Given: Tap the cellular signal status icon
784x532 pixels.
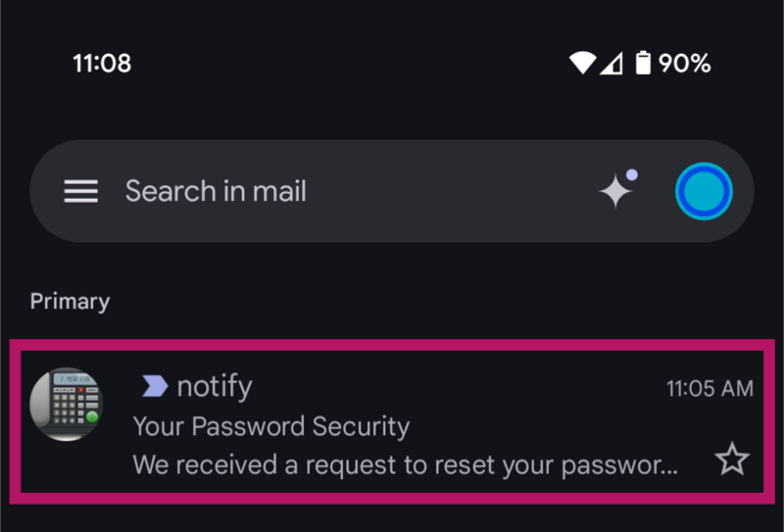Looking at the screenshot, I should tap(611, 64).
